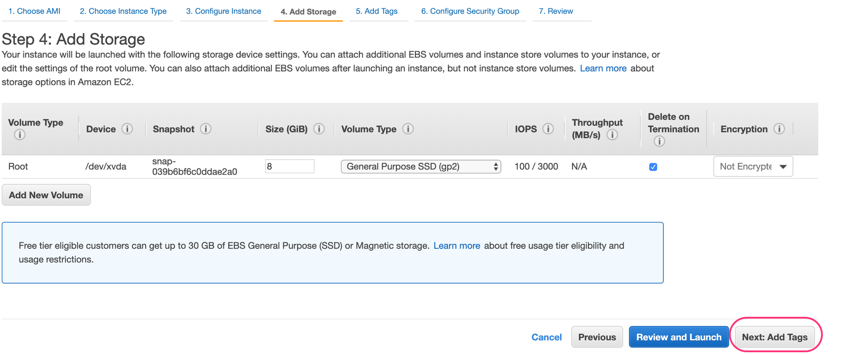Uncheck Delete on Termination for root volume
The width and height of the screenshot is (868, 354).
[653, 167]
